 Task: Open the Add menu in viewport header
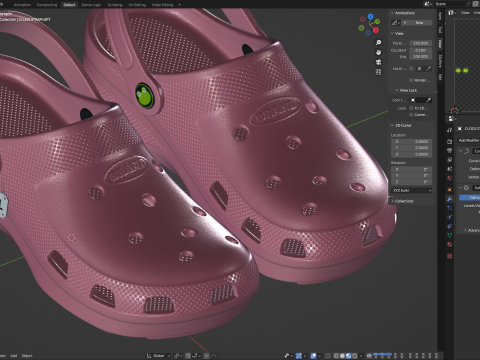(x=14, y=356)
